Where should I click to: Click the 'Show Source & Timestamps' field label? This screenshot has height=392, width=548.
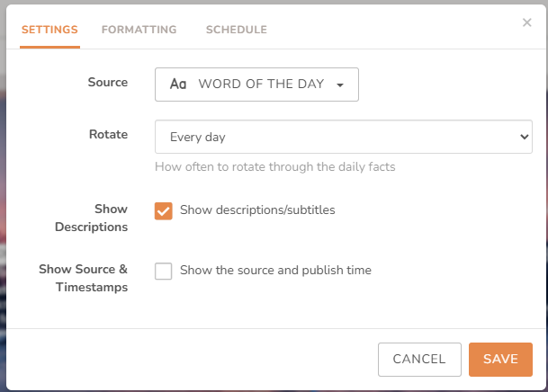coord(84,279)
